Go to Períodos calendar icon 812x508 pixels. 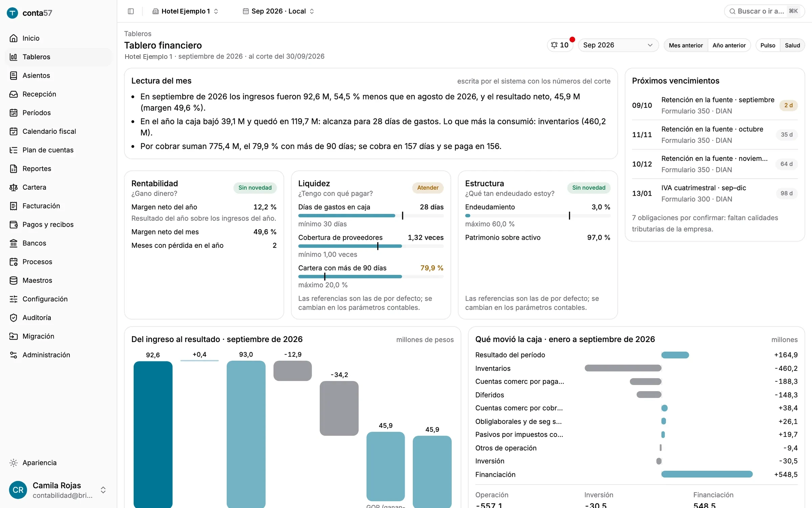click(14, 113)
